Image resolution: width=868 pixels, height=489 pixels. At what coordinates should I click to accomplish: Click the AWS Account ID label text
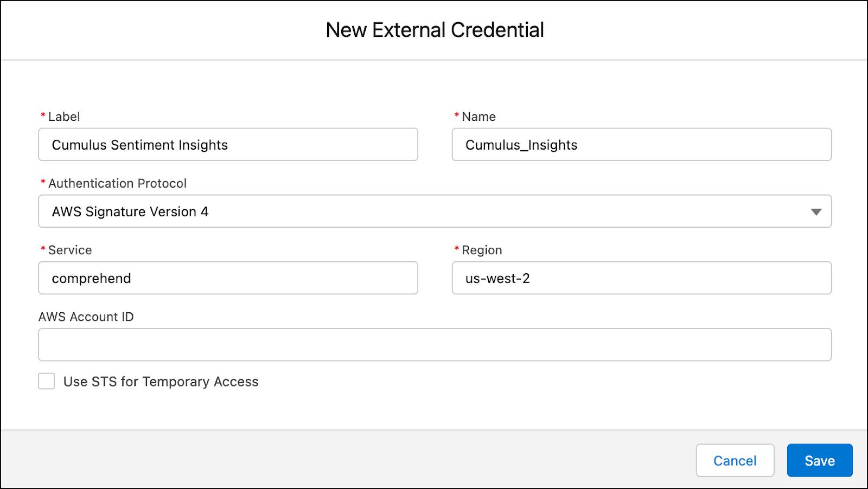pos(87,317)
